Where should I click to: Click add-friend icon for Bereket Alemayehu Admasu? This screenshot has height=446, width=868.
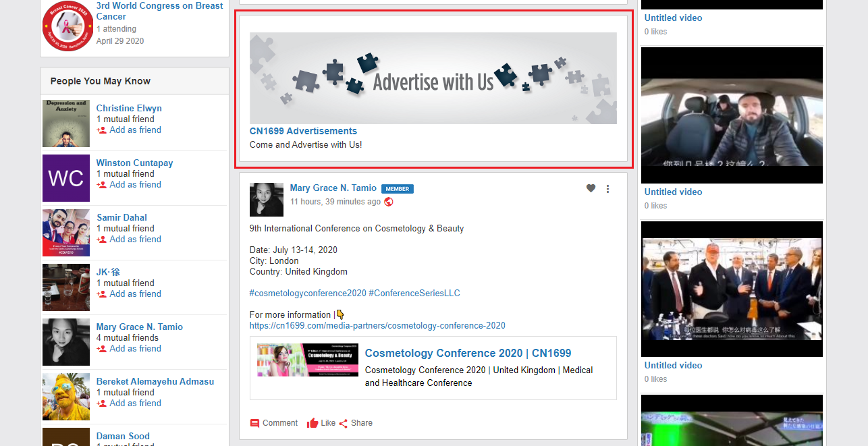click(101, 403)
